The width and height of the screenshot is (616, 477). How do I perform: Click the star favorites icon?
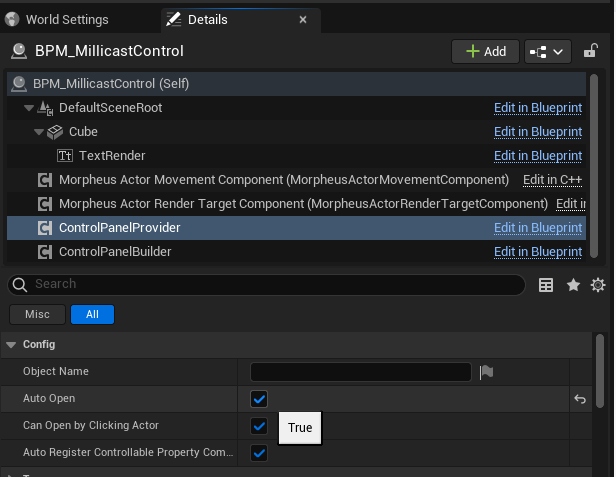coord(573,285)
